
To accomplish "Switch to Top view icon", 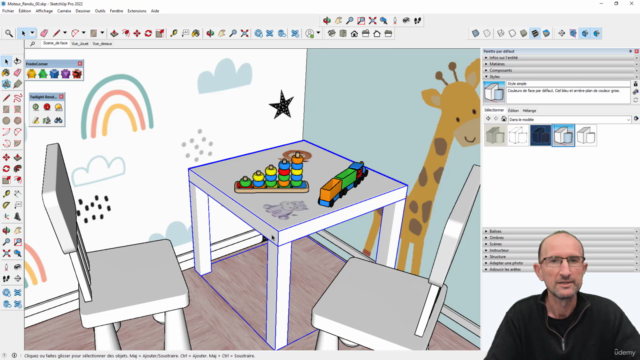I will click(343, 33).
